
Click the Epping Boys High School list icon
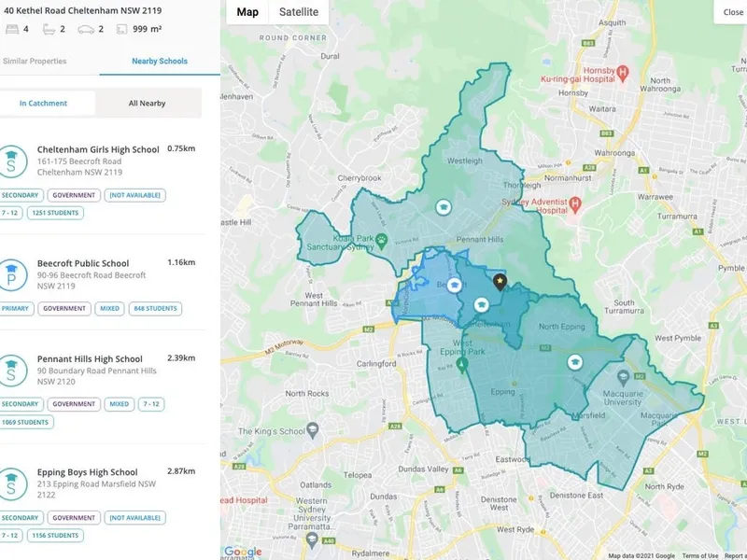(11, 483)
